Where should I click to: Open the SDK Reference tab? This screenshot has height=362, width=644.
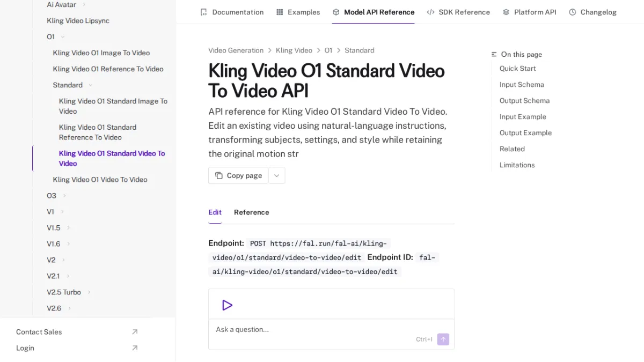pos(458,12)
